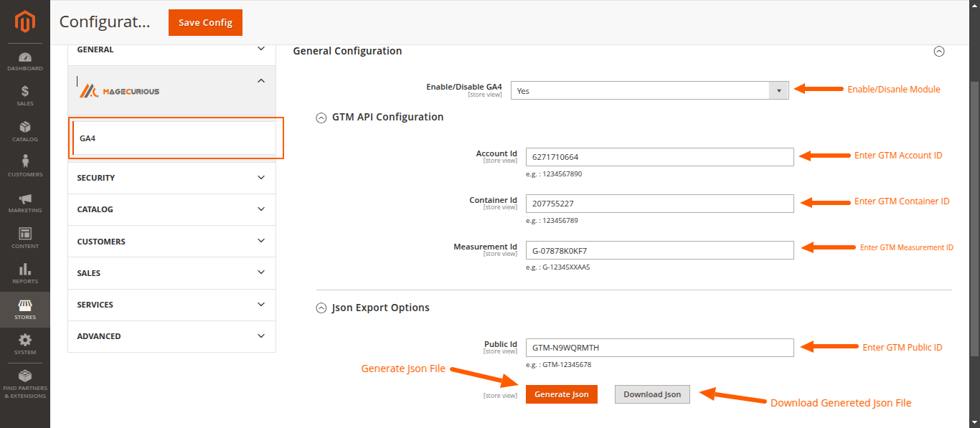Click the Download Json button

point(651,394)
